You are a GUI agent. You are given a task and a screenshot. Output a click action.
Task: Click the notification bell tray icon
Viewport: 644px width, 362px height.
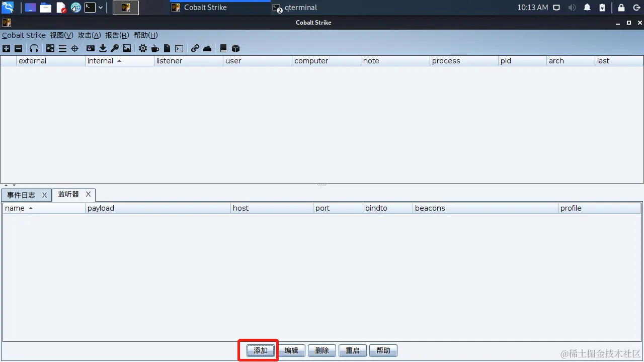click(587, 8)
